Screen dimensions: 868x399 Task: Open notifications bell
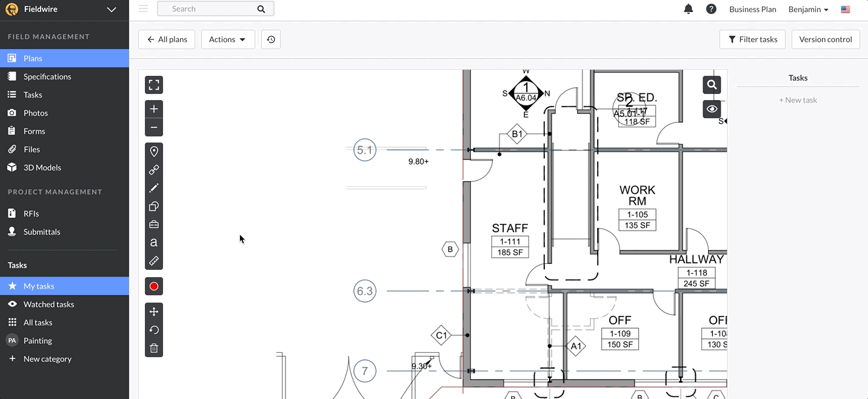click(x=688, y=9)
